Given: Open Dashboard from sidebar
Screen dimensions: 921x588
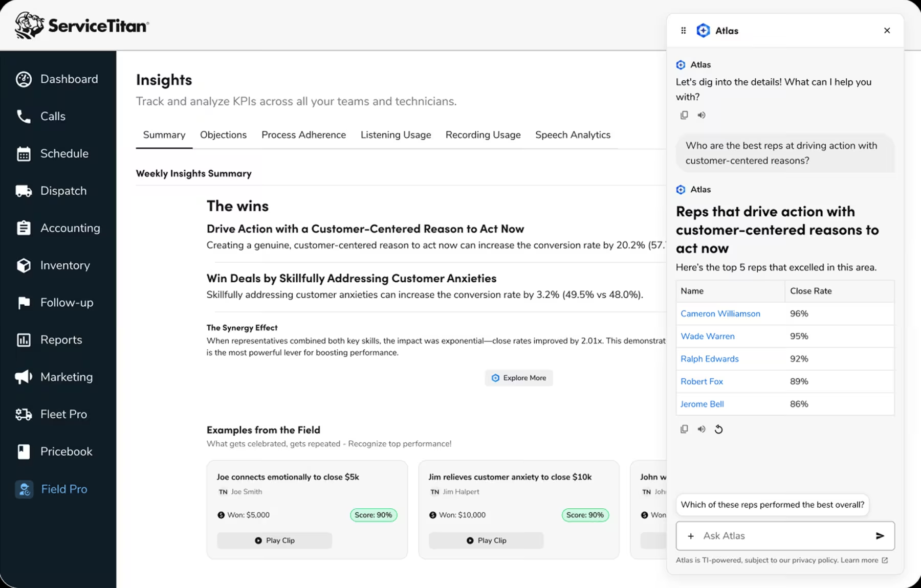Looking at the screenshot, I should tap(56, 79).
